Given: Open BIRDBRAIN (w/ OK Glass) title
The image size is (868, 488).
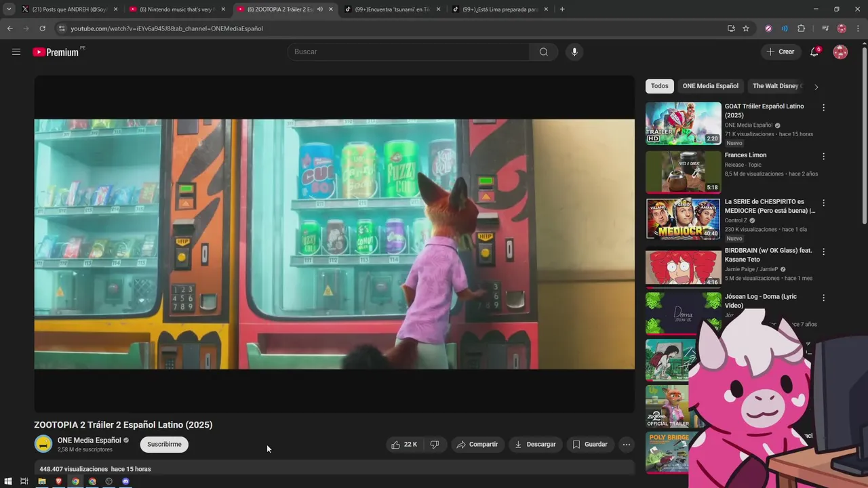Looking at the screenshot, I should point(768,255).
